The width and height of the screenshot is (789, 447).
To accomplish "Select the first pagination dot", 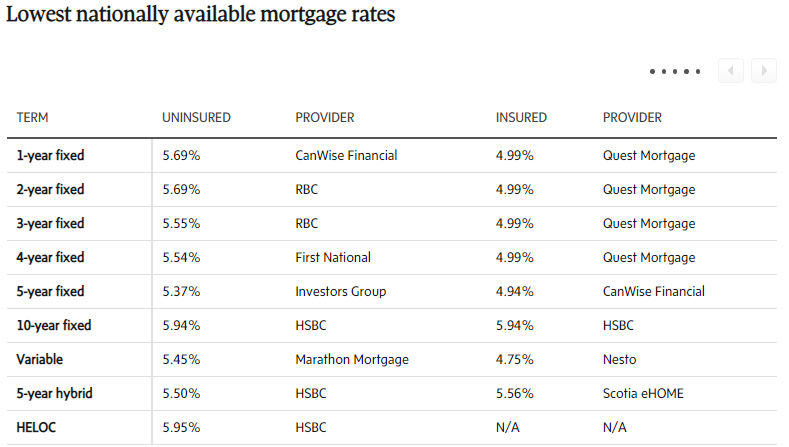I will tap(652, 72).
